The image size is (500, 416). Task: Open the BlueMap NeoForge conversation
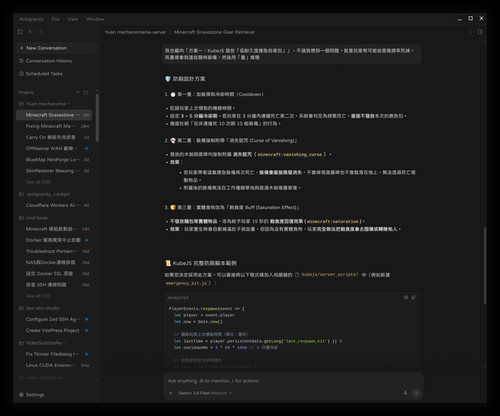tap(54, 160)
